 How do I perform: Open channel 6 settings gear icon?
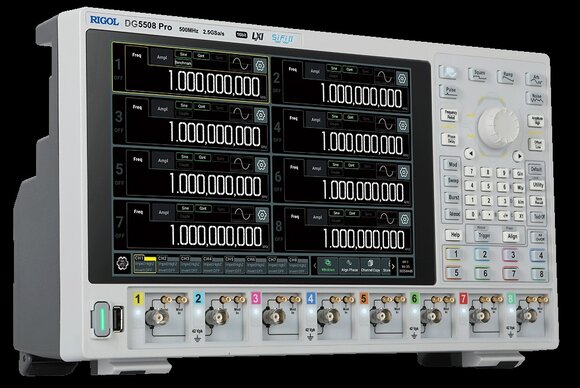404,172
